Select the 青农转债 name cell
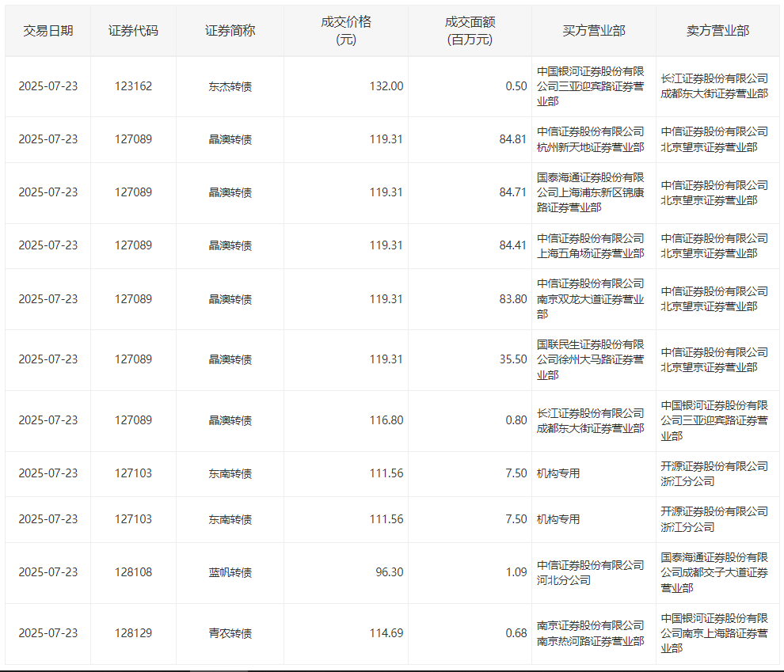Viewport: 784px width, 672px height. tap(230, 633)
